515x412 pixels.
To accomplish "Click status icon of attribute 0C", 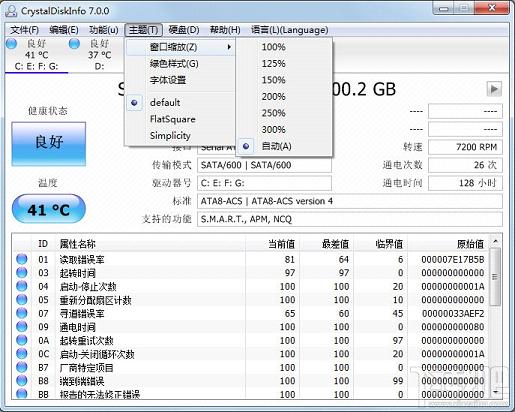I will pos(22,353).
